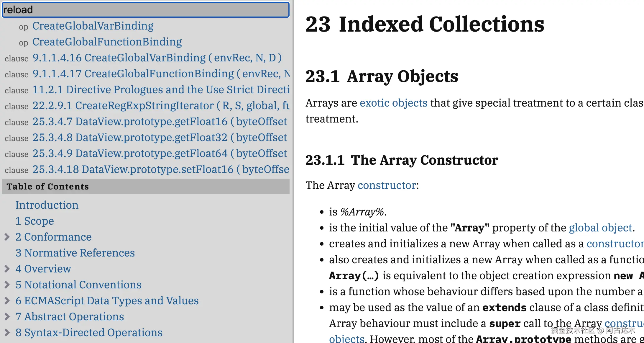The height and width of the screenshot is (343, 644).
Task: Open 3 Normative References entry
Action: [x=75, y=253]
